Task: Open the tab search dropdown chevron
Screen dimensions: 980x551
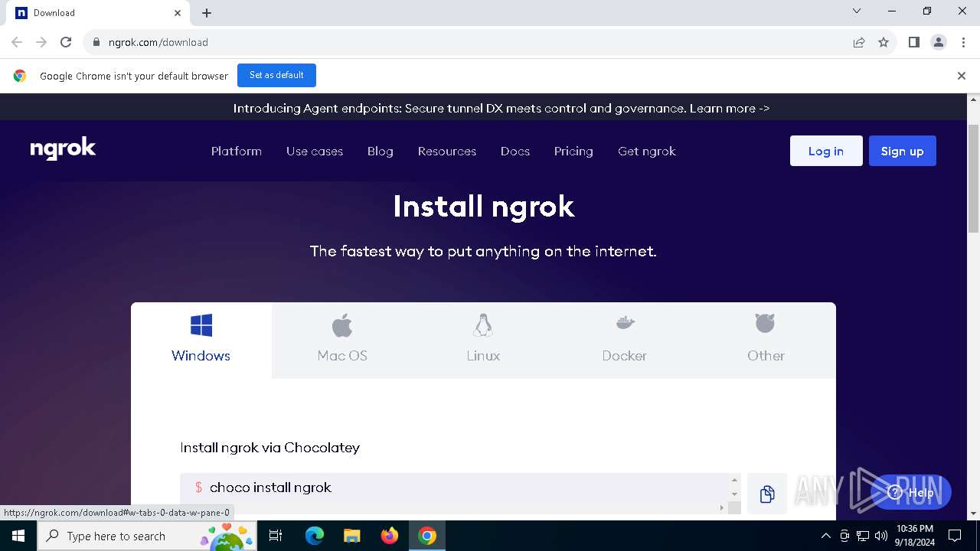Action: (x=857, y=11)
